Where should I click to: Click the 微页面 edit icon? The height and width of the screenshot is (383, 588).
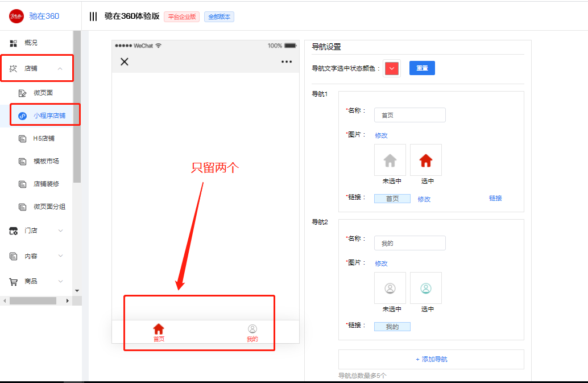pyautogui.click(x=23, y=93)
